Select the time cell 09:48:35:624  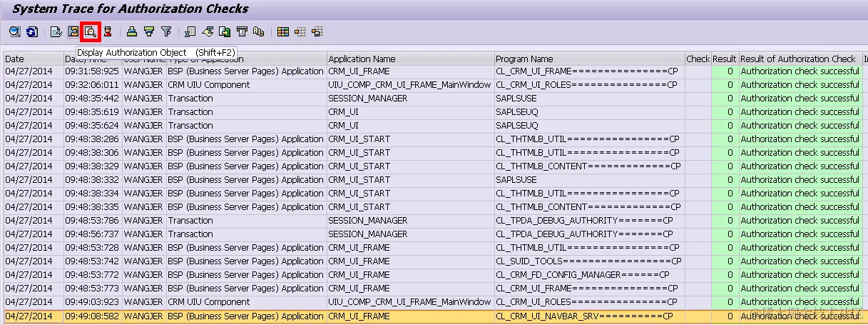coord(93,126)
